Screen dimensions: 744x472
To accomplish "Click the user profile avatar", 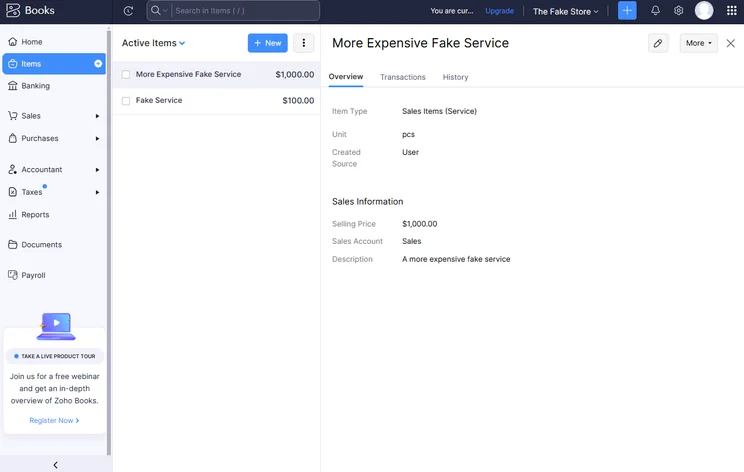I will [x=704, y=10].
